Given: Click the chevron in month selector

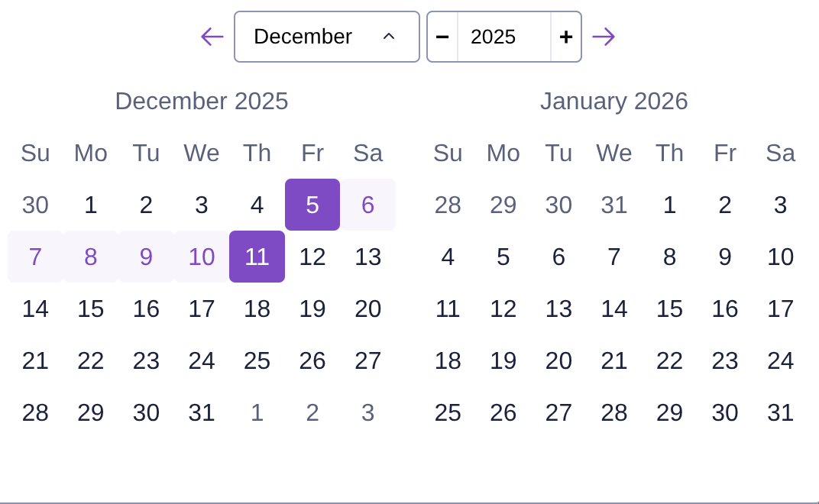Looking at the screenshot, I should (388, 37).
